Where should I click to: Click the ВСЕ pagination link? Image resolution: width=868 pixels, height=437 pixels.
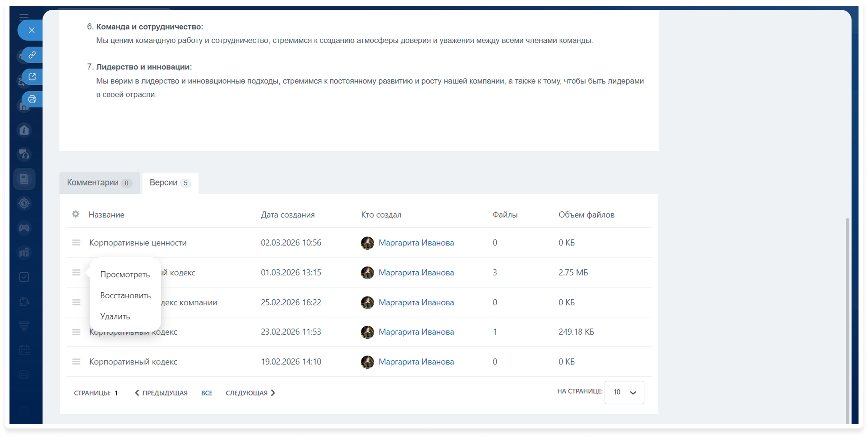(x=207, y=393)
